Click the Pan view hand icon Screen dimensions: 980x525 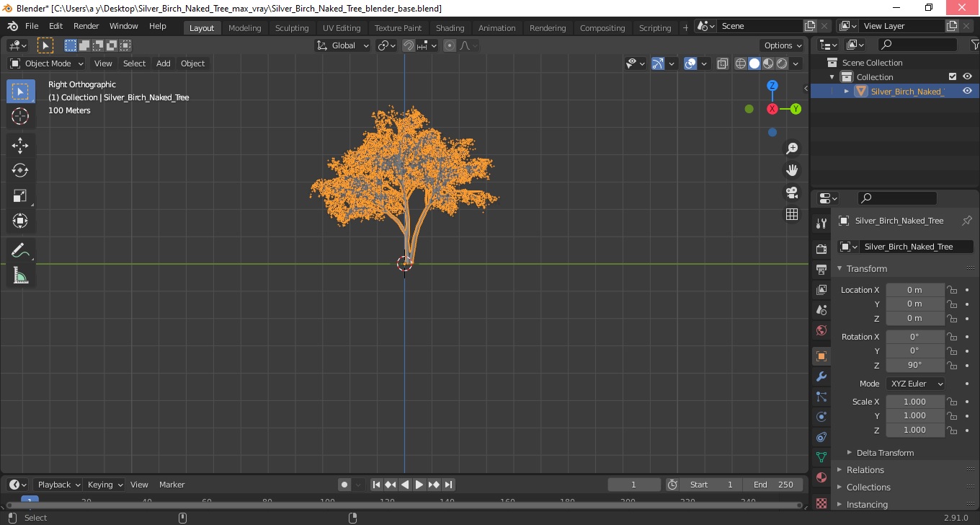click(792, 170)
